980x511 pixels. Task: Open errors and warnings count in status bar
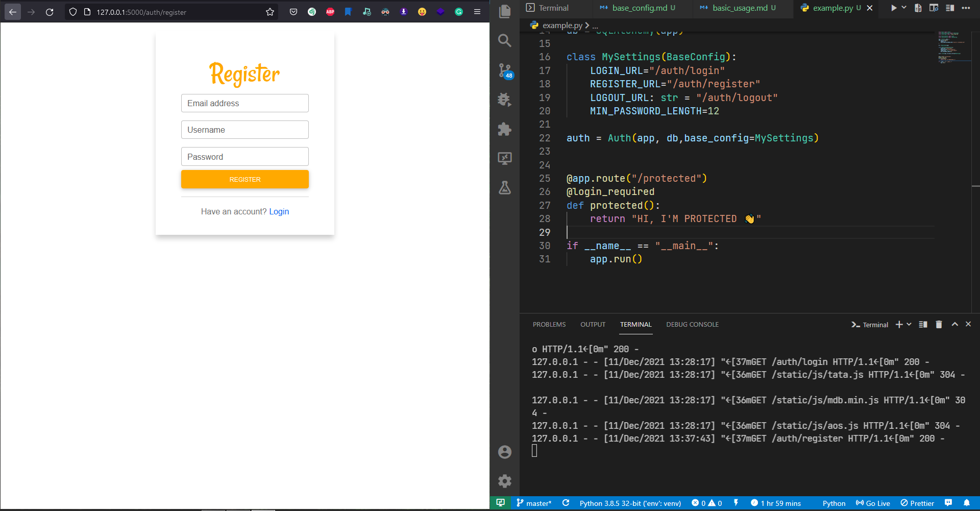(707, 503)
